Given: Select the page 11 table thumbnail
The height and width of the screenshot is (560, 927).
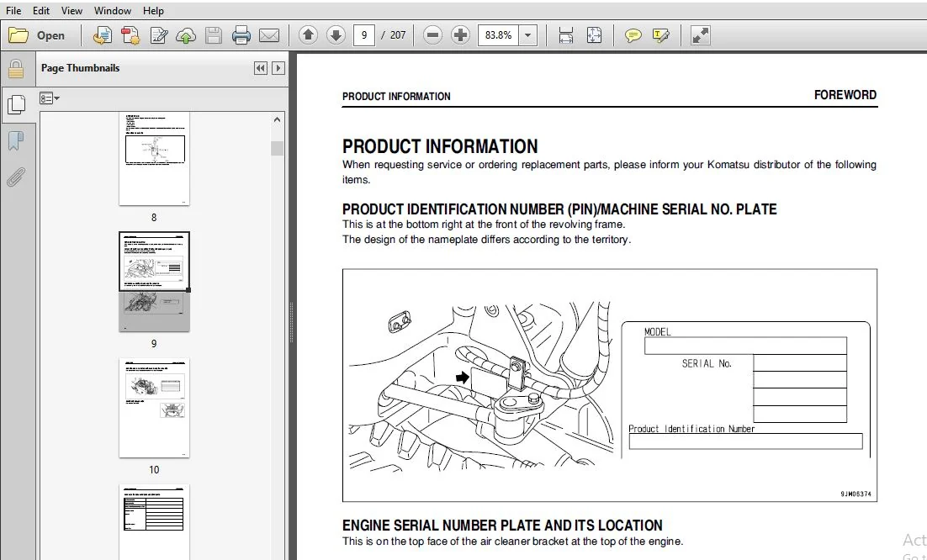Looking at the screenshot, I should click(x=154, y=521).
